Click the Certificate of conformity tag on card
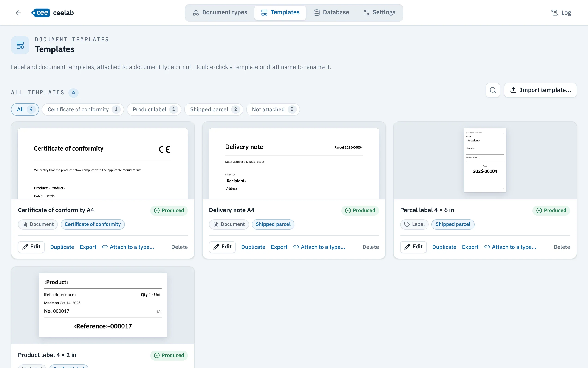The image size is (588, 368). click(93, 224)
